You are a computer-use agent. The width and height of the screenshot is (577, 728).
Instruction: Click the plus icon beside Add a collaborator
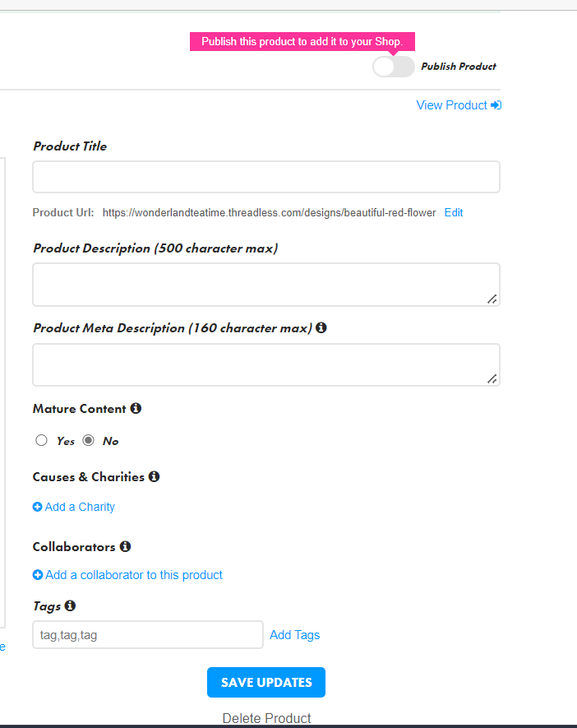[37, 575]
